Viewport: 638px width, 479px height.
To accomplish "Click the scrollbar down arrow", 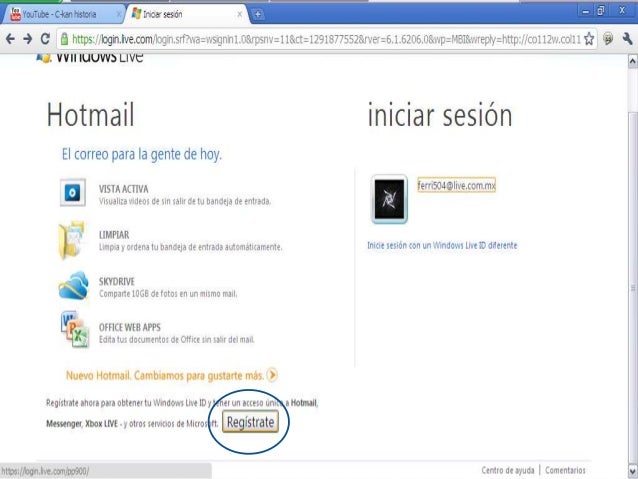I will pos(633,471).
